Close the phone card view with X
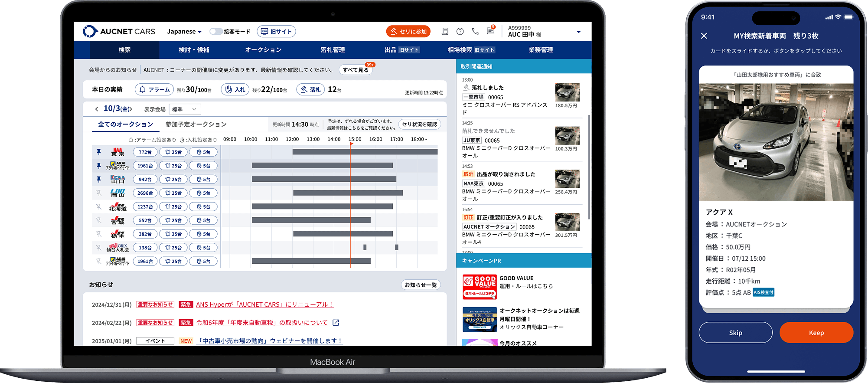Image resolution: width=868 pixels, height=383 pixels. pos(704,36)
